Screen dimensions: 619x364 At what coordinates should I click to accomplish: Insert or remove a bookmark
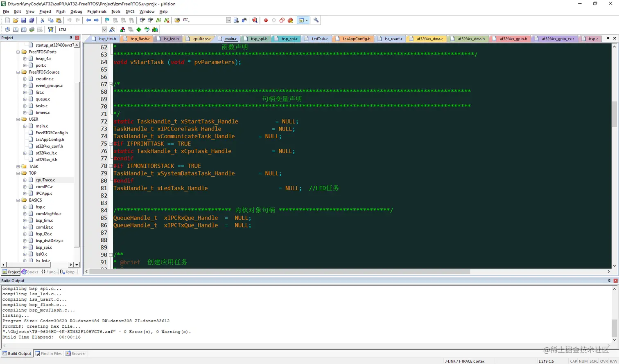coord(107,20)
